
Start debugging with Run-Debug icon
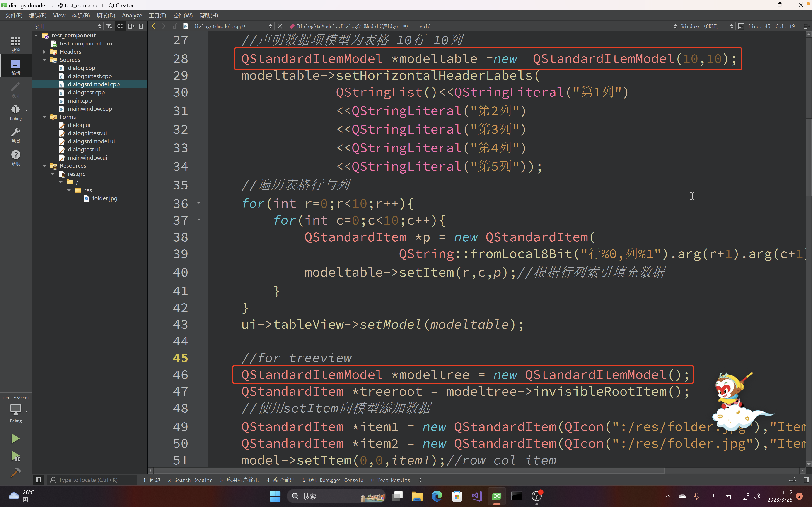pos(15,456)
